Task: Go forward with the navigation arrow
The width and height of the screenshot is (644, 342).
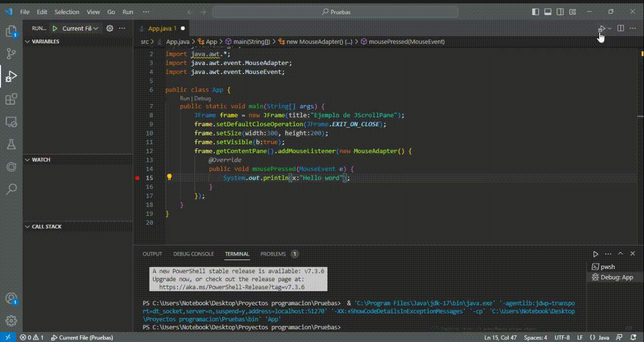Action: tap(202, 12)
